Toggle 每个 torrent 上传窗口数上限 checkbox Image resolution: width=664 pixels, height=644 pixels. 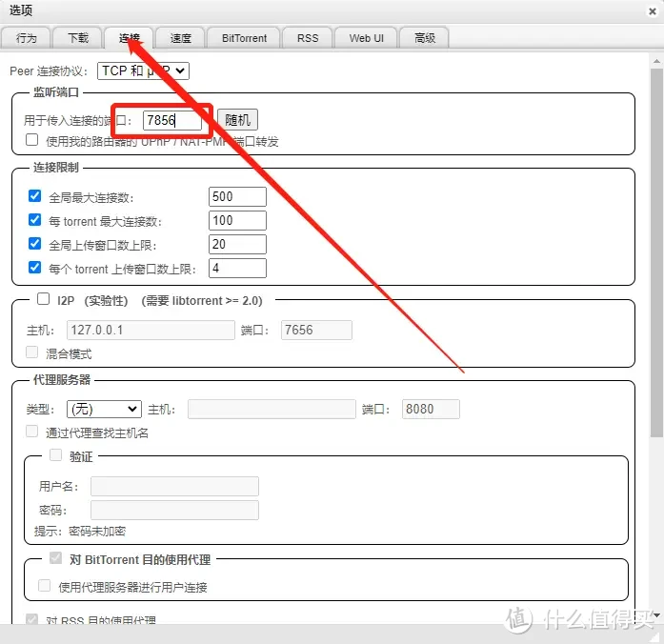tap(34, 267)
